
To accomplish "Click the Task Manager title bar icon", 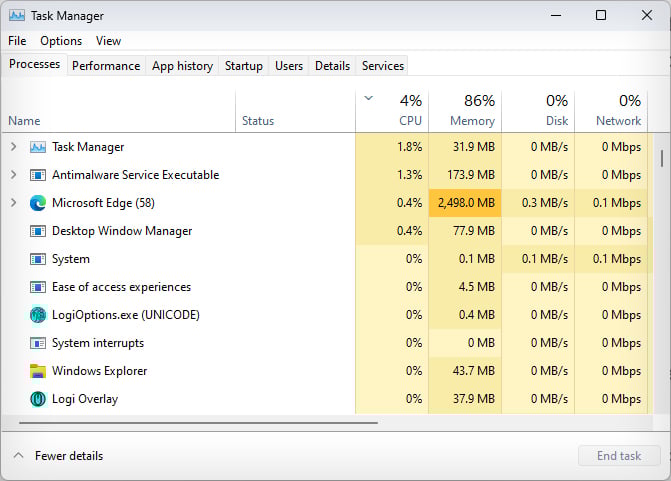I will pyautogui.click(x=17, y=16).
